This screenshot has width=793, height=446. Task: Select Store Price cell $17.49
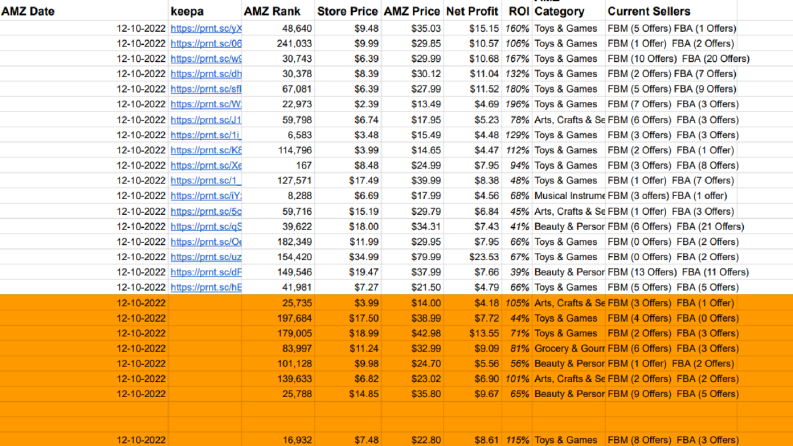point(347,181)
